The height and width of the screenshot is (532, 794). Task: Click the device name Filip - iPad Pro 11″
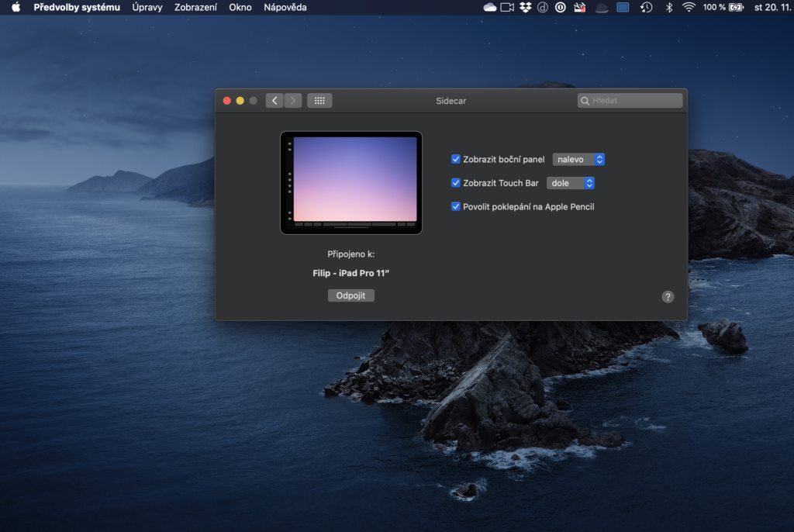351,273
